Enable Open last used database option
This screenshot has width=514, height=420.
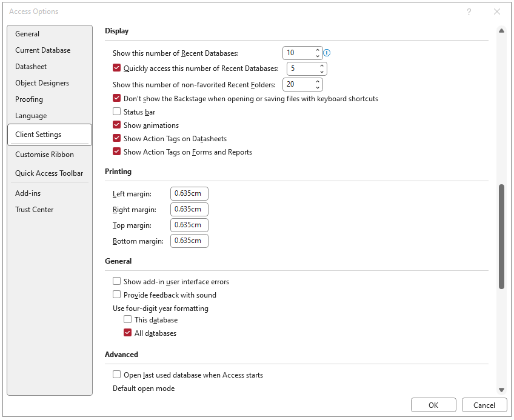(x=117, y=375)
